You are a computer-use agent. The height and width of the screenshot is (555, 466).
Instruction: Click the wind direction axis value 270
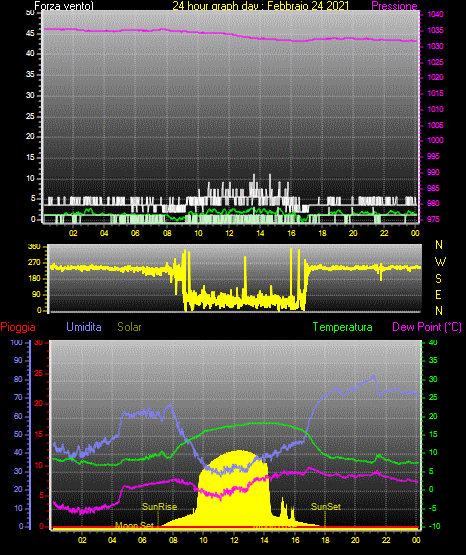(34, 263)
